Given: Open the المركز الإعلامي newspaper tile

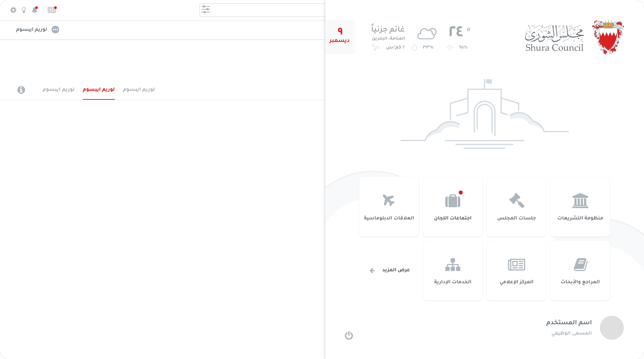Looking at the screenshot, I should tap(516, 271).
